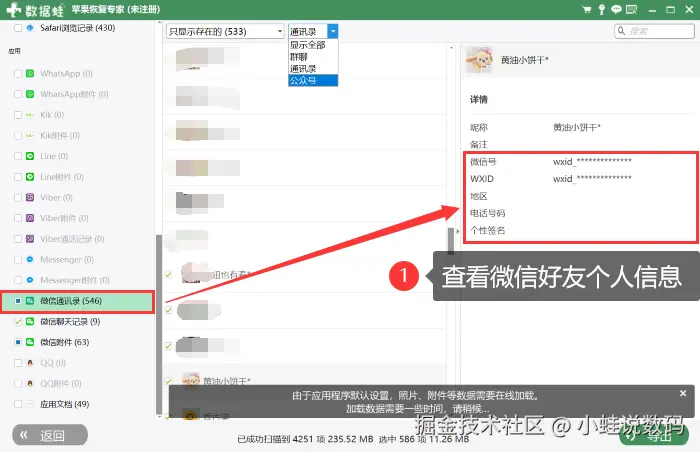Open the 只显示存在的 (533) filter dropdown
Image resolution: width=700 pixels, height=452 pixels.
pos(225,31)
